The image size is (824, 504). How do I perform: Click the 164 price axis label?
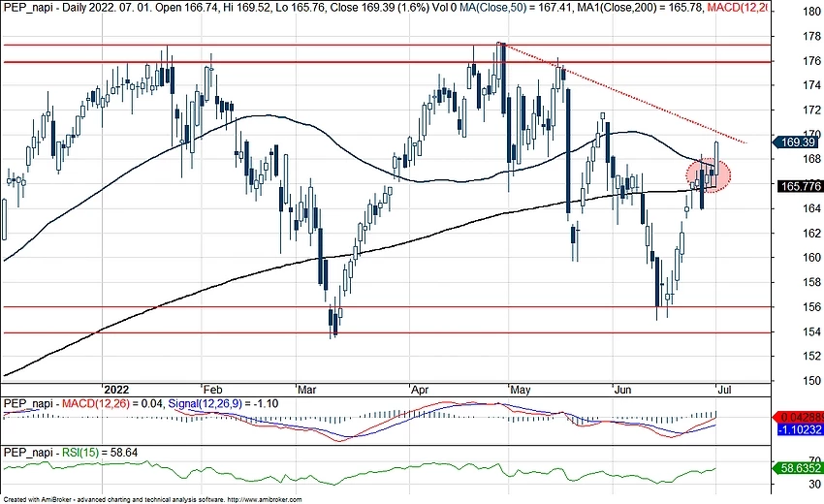point(812,208)
